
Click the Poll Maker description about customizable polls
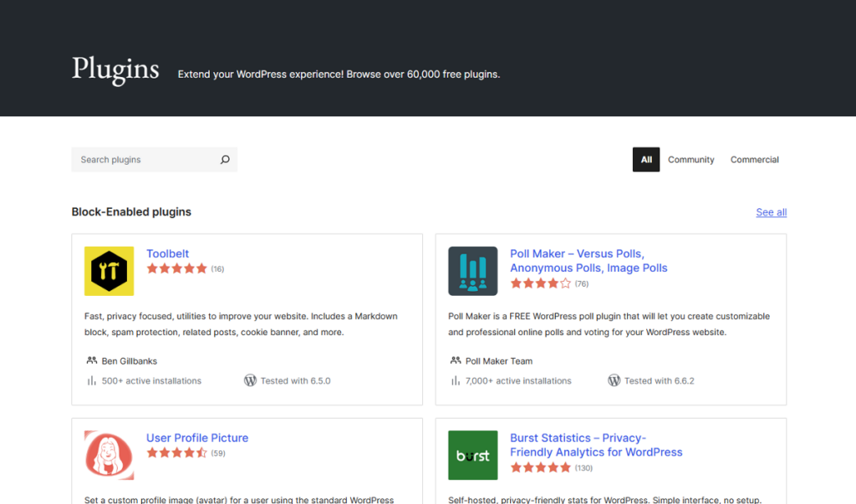pos(609,323)
